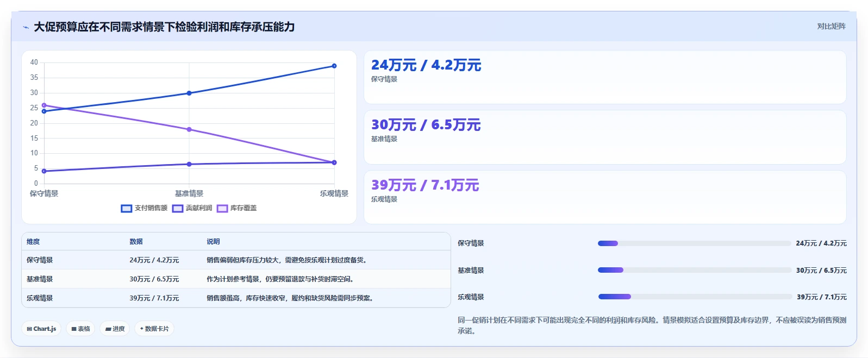868x358 pixels.
Task: Click progress label 保守情景
Action: point(471,243)
